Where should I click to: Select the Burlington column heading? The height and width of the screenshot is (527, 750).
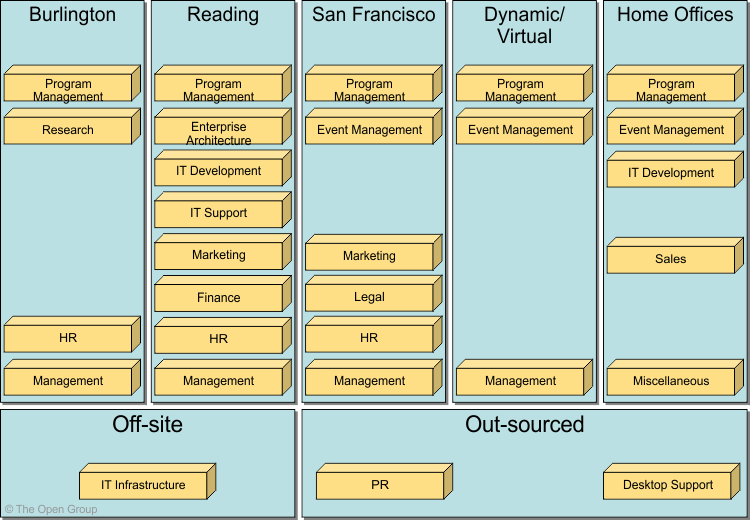72,14
